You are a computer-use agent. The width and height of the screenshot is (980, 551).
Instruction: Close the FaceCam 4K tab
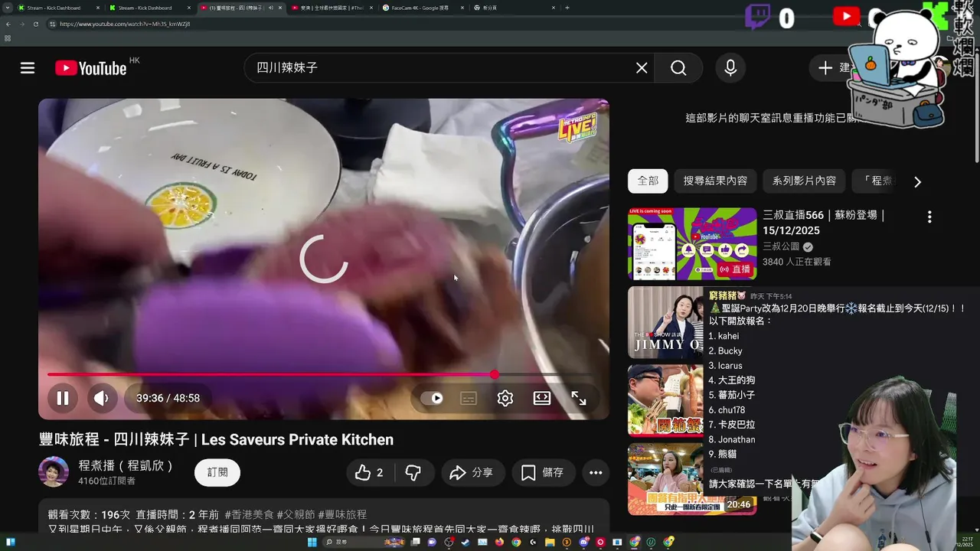(462, 8)
